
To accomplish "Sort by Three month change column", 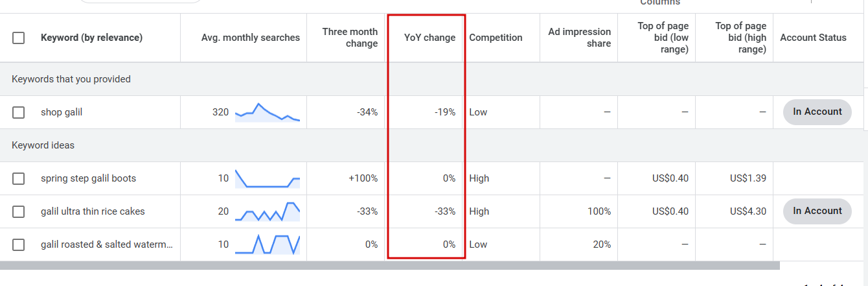I will point(350,38).
